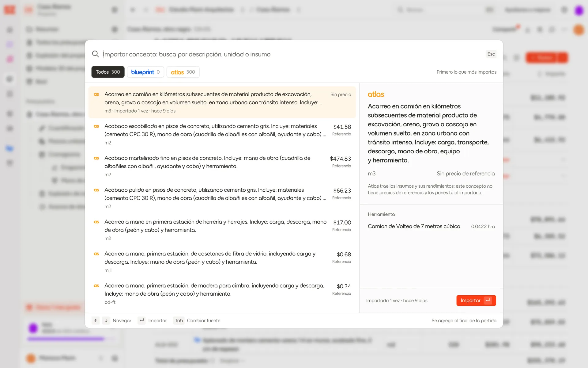Click the atlas icon beside 'casetones de fibra'

(x=96, y=254)
